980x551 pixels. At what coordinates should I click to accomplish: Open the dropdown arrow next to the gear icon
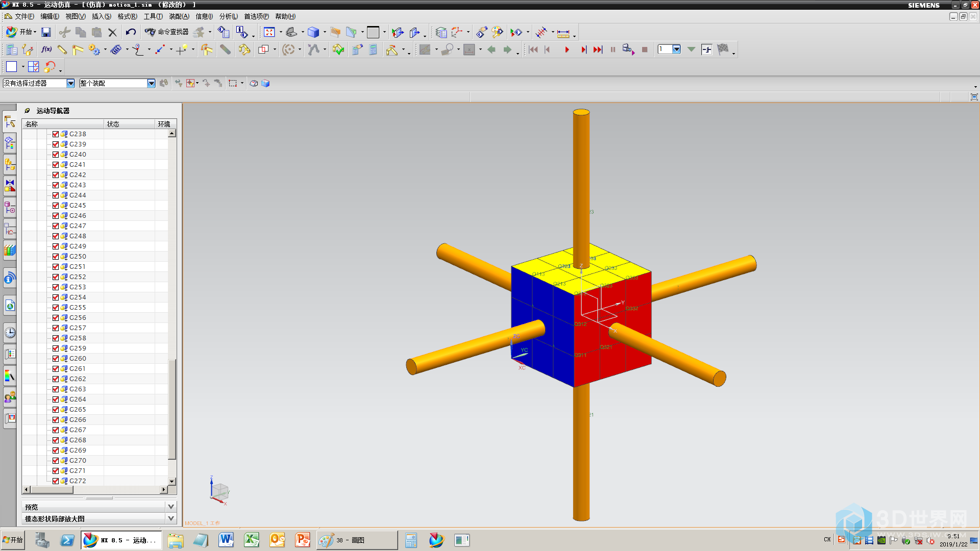(105, 49)
